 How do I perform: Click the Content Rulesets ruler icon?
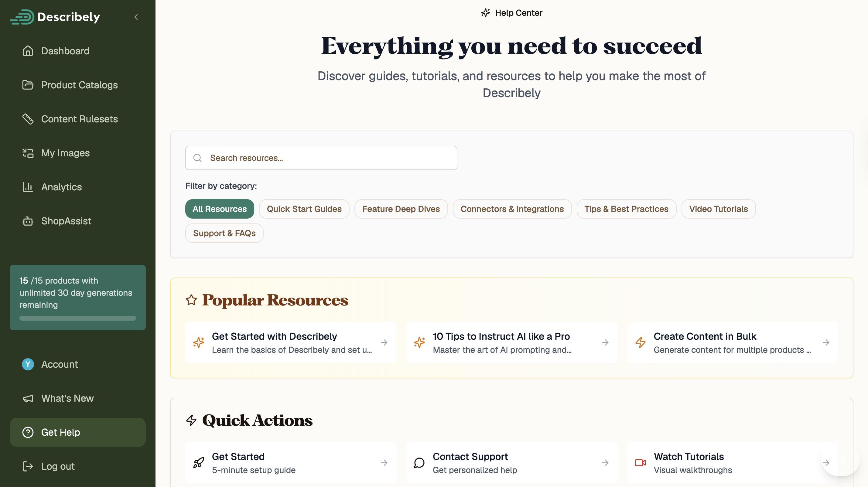pos(28,119)
